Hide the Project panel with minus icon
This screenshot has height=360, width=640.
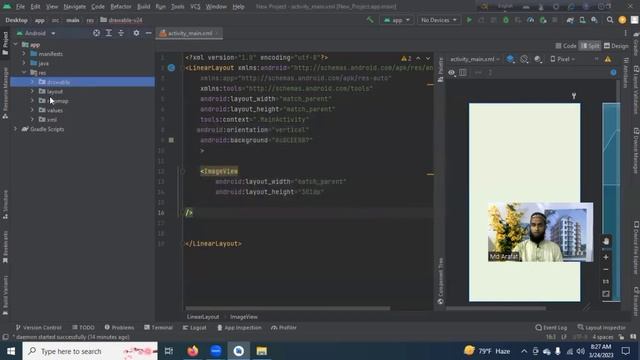[x=148, y=33]
